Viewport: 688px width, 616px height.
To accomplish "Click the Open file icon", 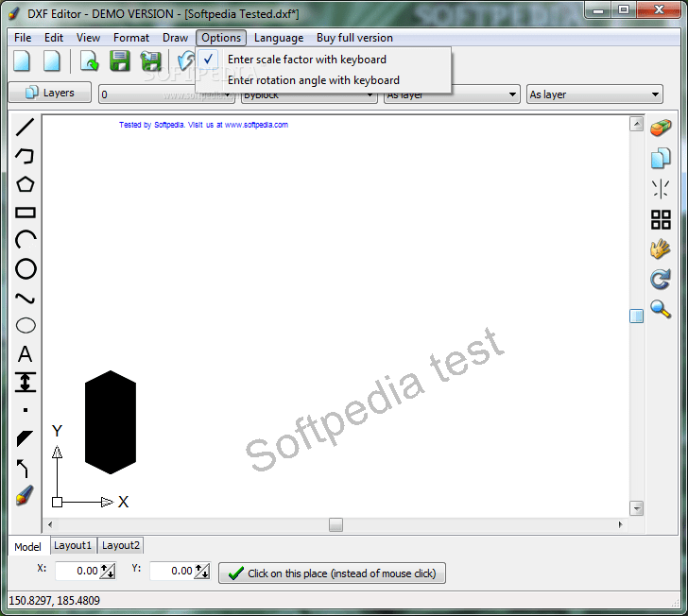I will [90, 60].
